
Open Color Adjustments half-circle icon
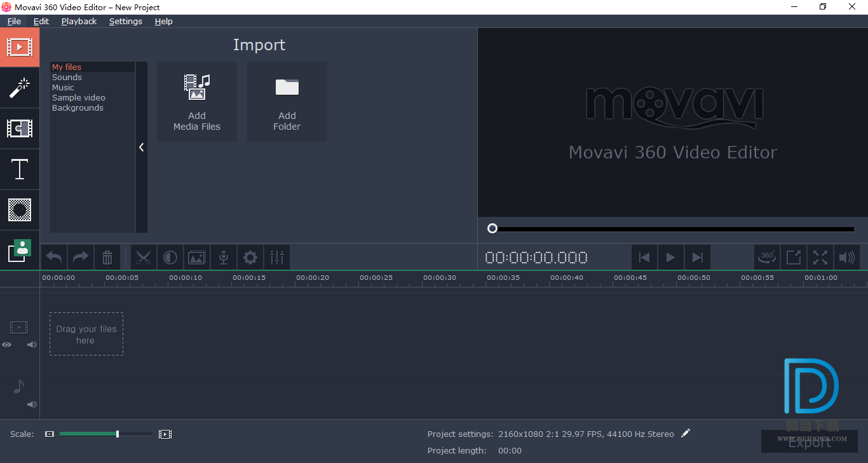[170, 258]
